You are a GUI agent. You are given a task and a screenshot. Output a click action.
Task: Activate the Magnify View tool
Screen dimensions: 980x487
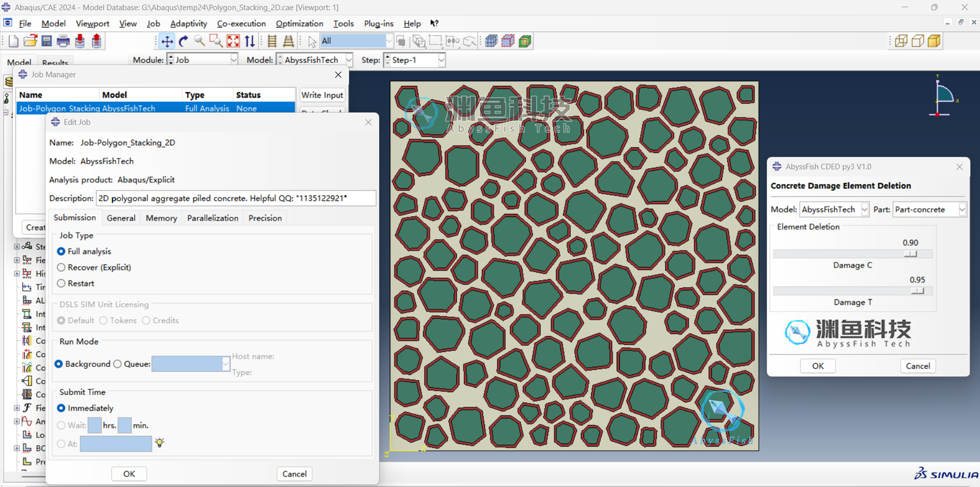[x=199, y=41]
